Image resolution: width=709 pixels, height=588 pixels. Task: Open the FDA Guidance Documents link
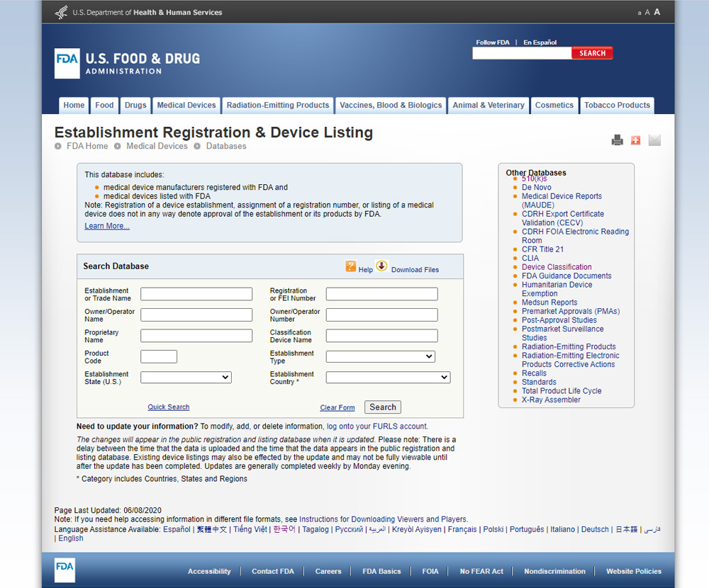[x=566, y=276]
